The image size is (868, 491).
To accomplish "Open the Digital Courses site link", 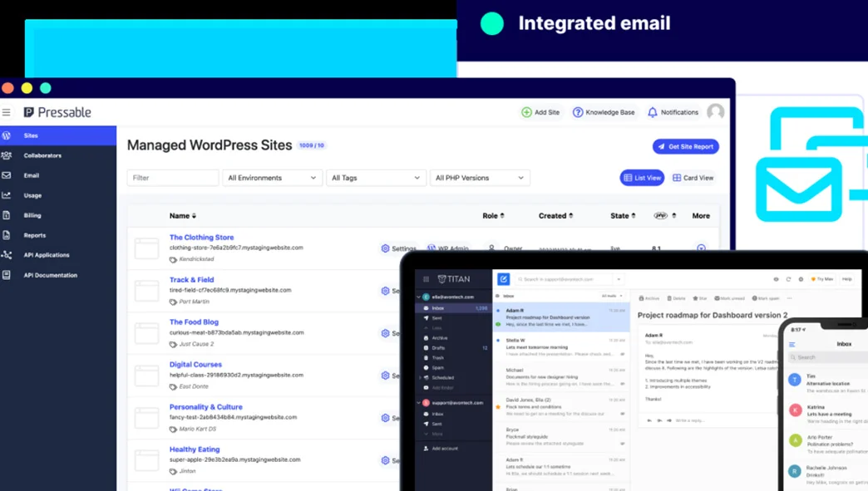I will pyautogui.click(x=195, y=365).
